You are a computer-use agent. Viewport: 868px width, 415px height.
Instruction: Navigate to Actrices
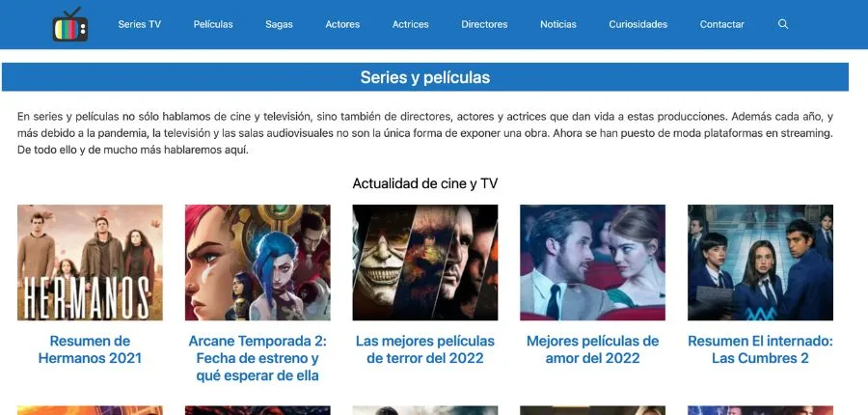point(411,24)
